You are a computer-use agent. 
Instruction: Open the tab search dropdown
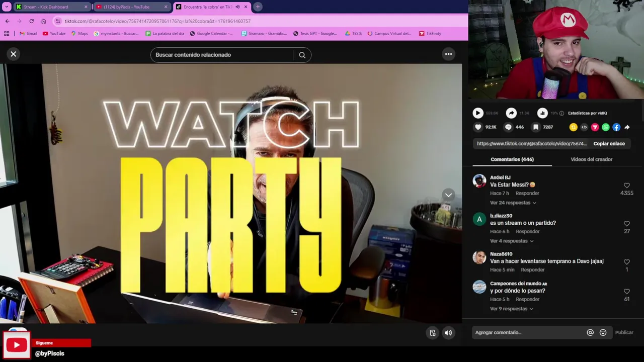coord(7,7)
